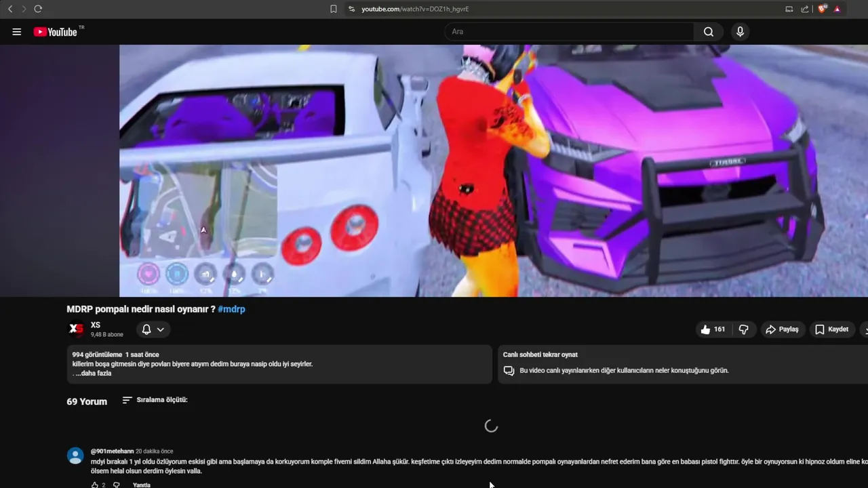Open Brave Rewards triangle icon
This screenshot has height=488, width=868.
837,9
